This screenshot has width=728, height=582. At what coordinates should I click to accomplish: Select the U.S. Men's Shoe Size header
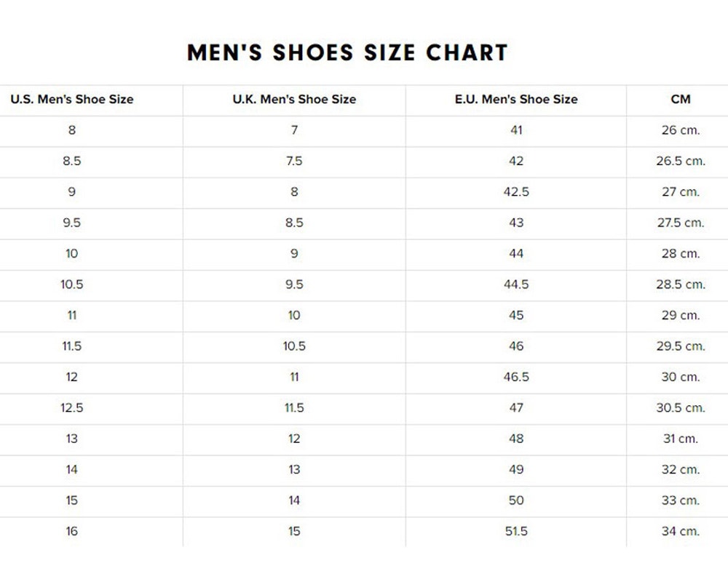coord(72,100)
